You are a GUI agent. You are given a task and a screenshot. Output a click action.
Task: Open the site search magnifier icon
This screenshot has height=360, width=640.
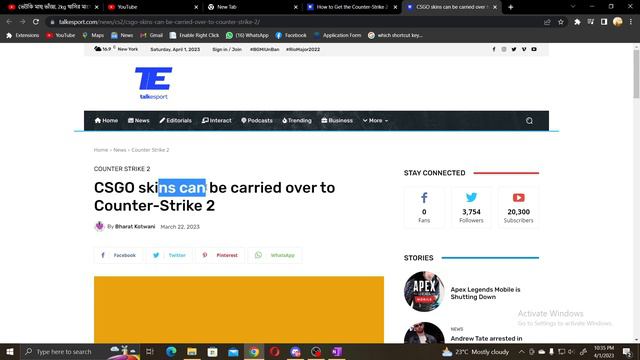529,121
